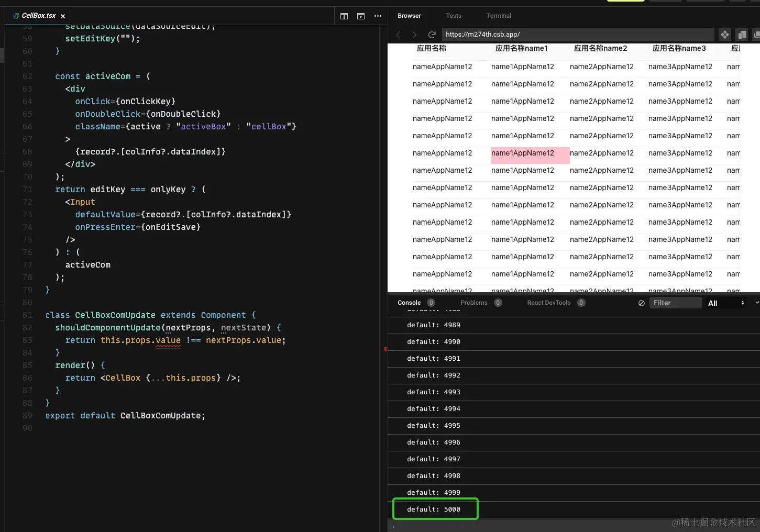Open the All log-level dropdown

[x=725, y=303]
